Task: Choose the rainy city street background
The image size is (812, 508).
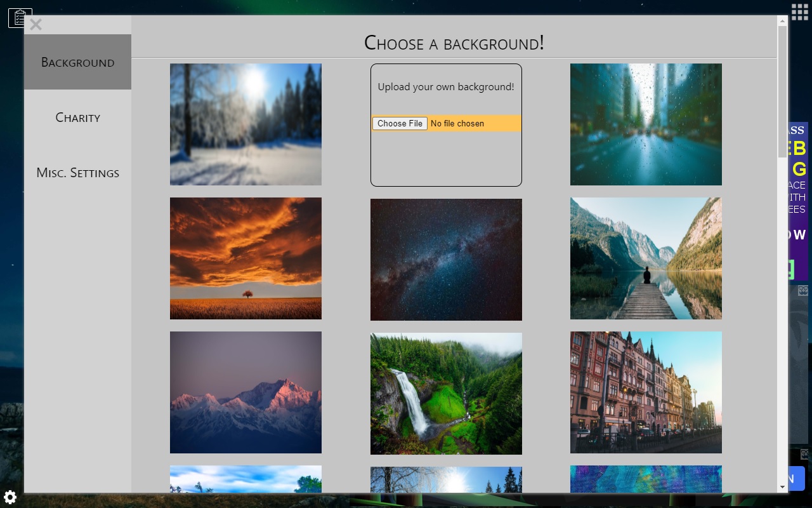Action: point(646,124)
